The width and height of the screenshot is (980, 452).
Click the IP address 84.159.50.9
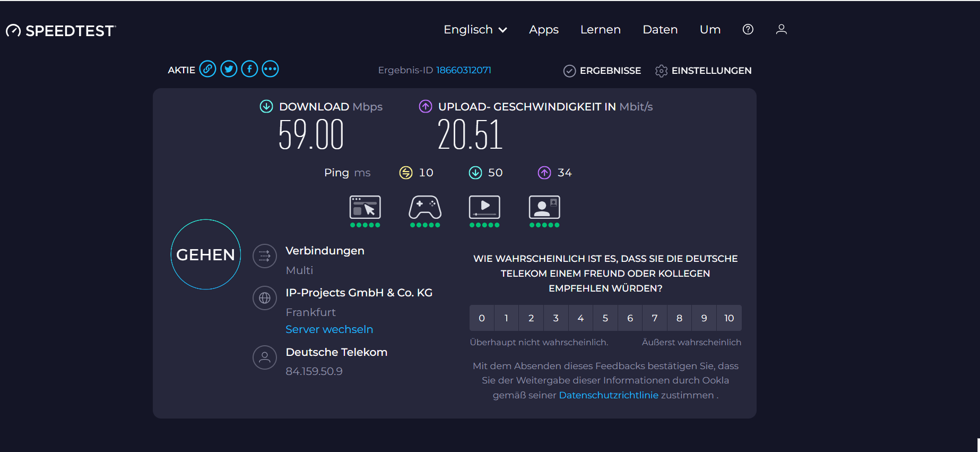(x=314, y=371)
